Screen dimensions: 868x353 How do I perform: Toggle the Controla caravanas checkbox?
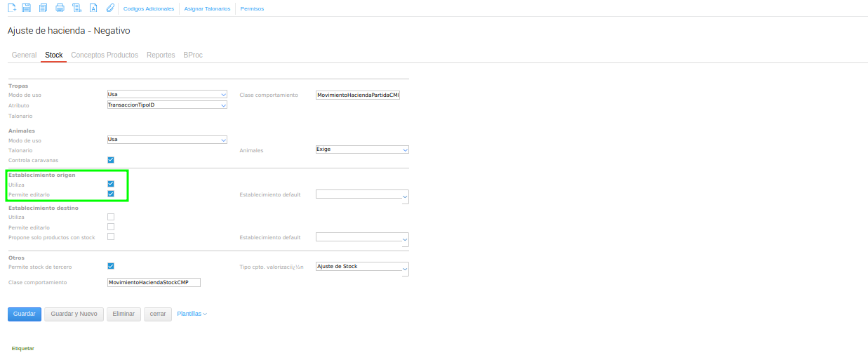[111, 160]
